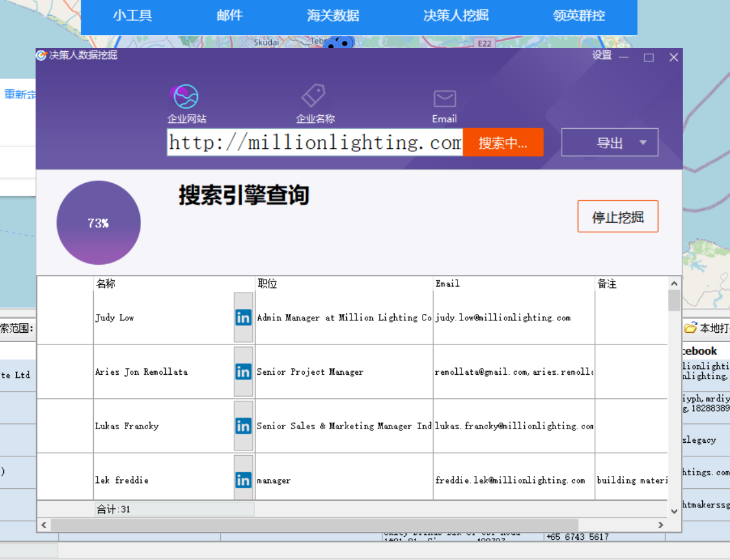Click the 本地打 folder icon in background window
This screenshot has height=560, width=730.
click(x=691, y=328)
